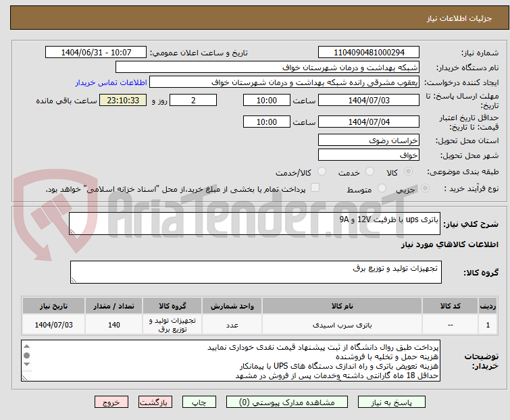510x420 pixels.
Task: Click the پاسخ به نیاز button
Action: pos(392,402)
